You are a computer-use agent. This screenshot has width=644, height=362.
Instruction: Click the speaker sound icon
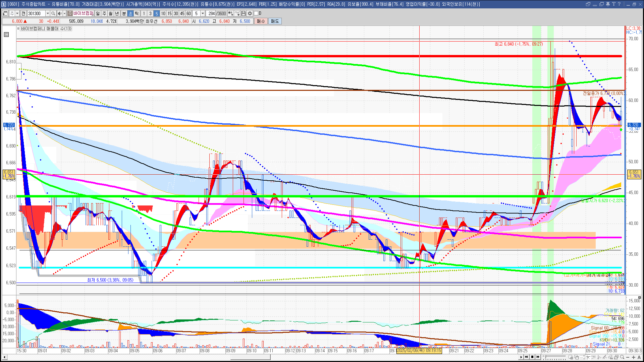59,13
